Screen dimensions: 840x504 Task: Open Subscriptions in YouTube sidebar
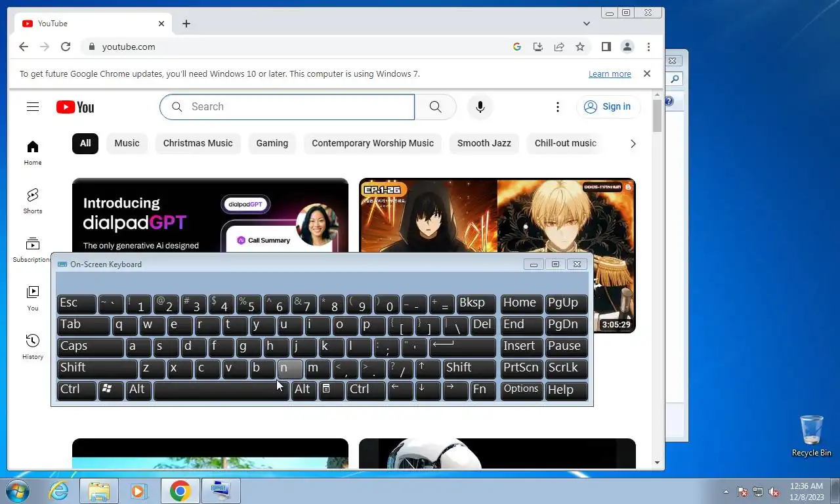pos(33,250)
